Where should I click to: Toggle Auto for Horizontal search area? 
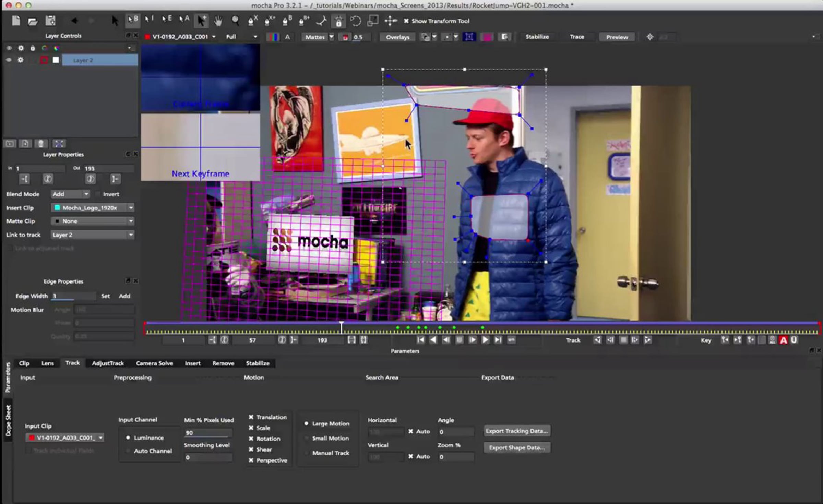(x=410, y=431)
